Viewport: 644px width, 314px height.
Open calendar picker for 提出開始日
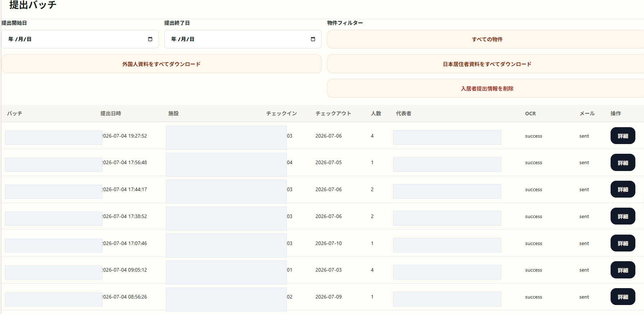[x=150, y=39]
